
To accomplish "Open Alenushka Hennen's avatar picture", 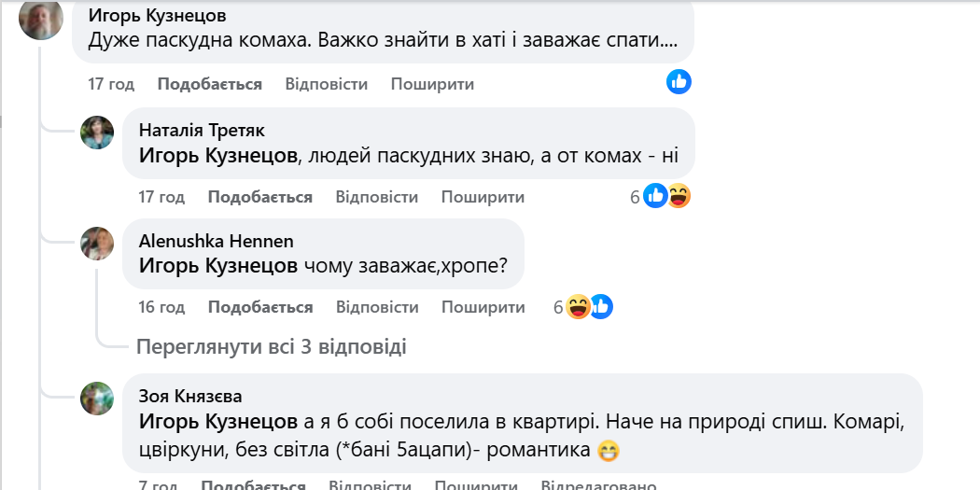I will click(x=97, y=243).
